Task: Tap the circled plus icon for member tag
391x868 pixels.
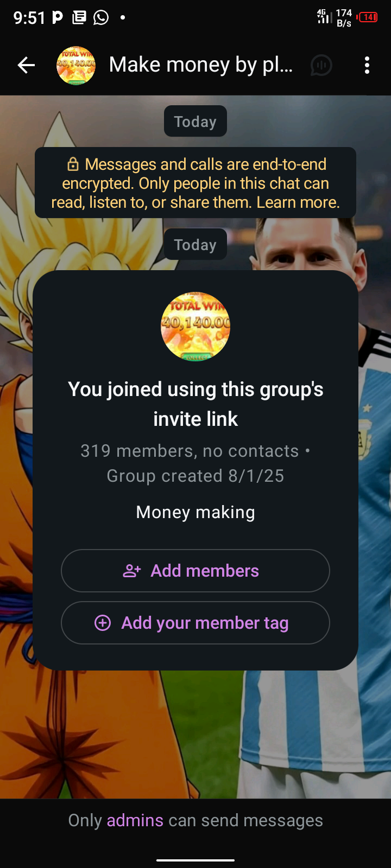Action: (103, 623)
